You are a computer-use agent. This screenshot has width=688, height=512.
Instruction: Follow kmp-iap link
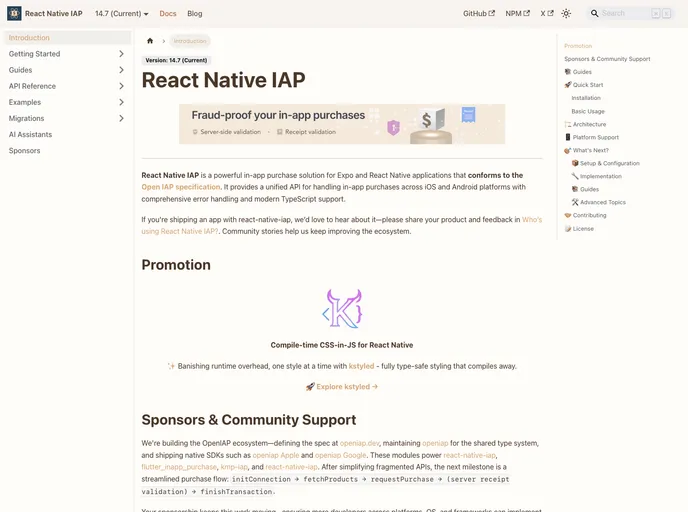click(234, 467)
